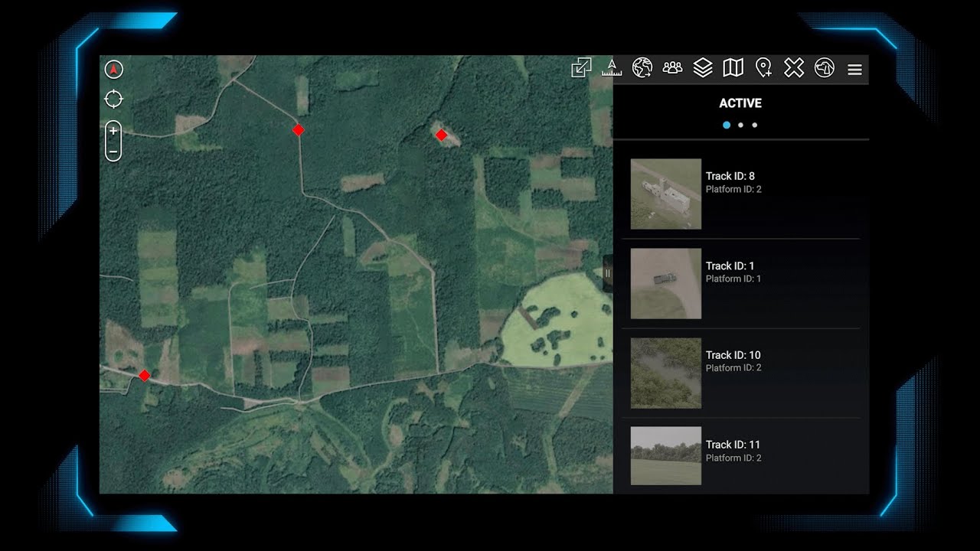Image resolution: width=980 pixels, height=551 pixels.
Task: Zoom in with the plus button
Action: (113, 131)
